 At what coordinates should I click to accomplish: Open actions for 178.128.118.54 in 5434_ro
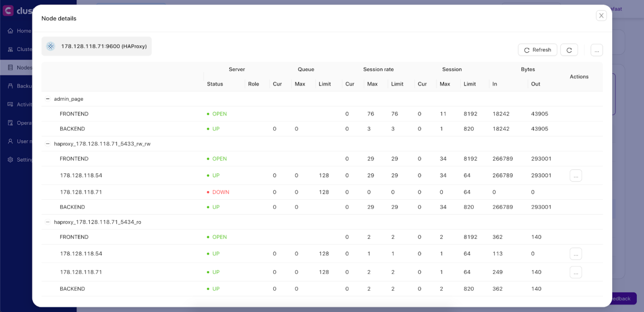(576, 254)
